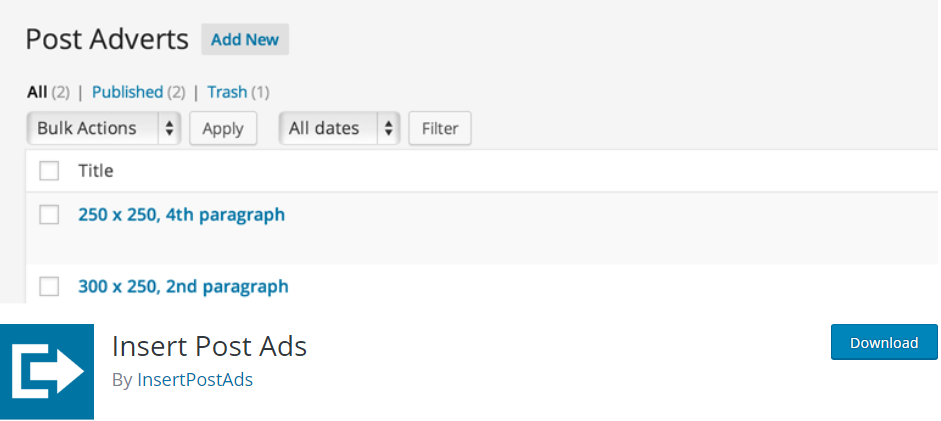Check the 250 x 250, 4th paragraph checkbox

(x=49, y=214)
